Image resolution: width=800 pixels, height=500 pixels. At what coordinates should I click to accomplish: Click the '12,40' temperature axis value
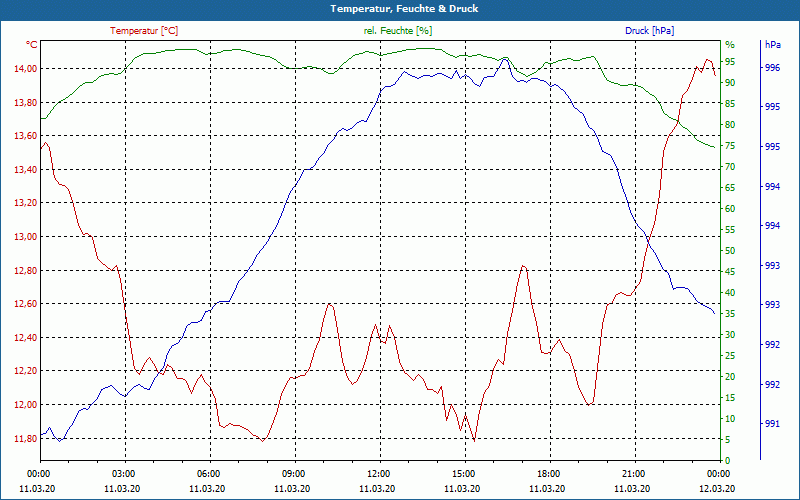pos(26,338)
